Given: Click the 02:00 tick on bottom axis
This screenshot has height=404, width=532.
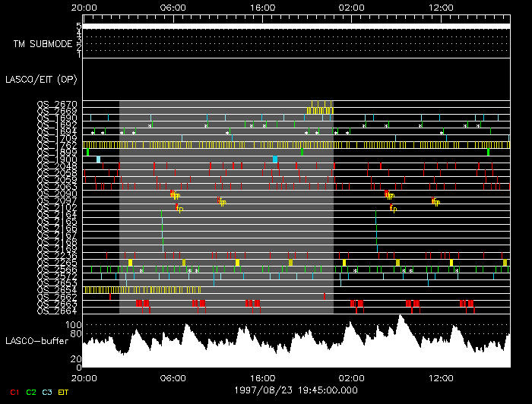Looking at the screenshot, I should click(x=350, y=375).
